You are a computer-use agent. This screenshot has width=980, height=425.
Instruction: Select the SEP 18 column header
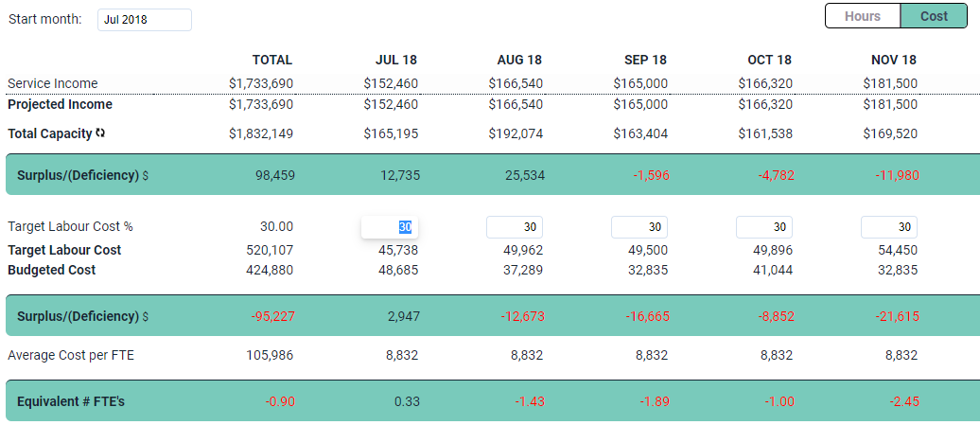pos(646,60)
